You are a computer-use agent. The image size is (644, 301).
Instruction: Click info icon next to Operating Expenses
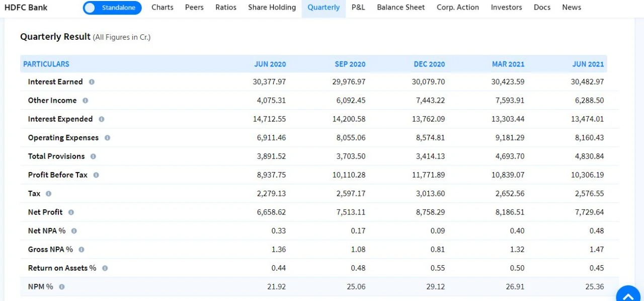(107, 138)
